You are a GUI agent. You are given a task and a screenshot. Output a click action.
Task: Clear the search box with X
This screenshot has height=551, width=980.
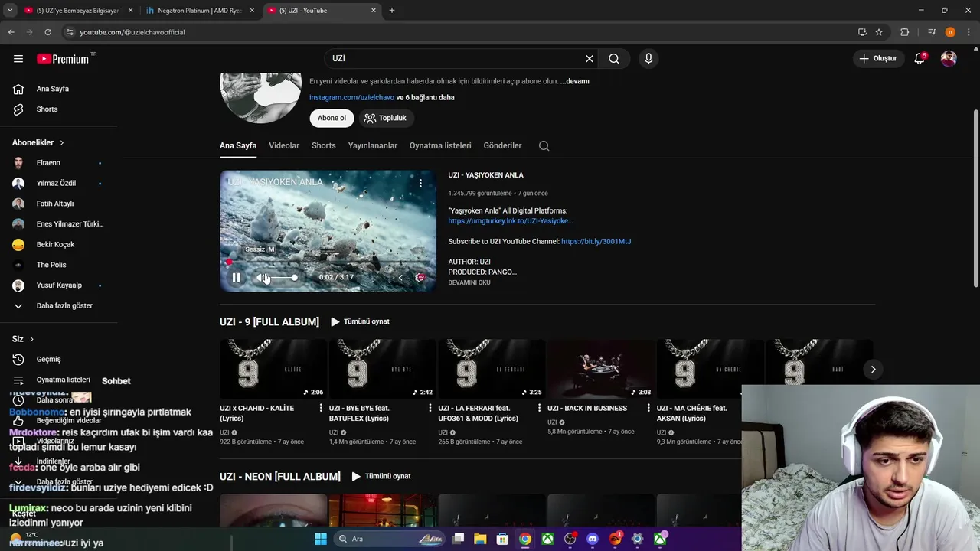tap(590, 58)
